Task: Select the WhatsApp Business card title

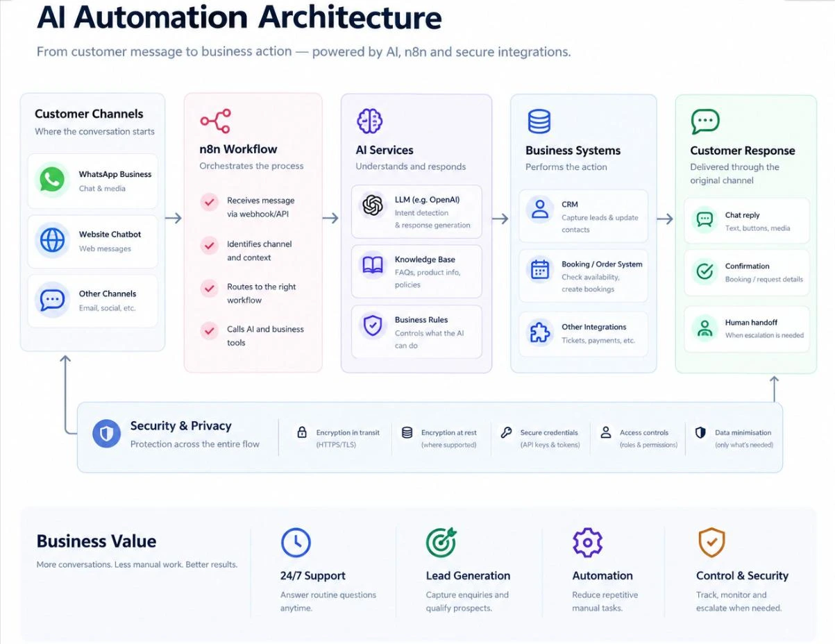Action: pos(115,174)
